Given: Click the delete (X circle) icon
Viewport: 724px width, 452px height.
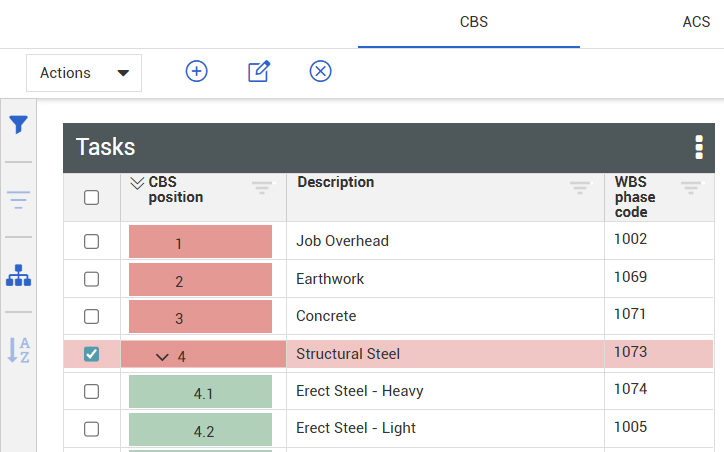Looking at the screenshot, I should (320, 71).
